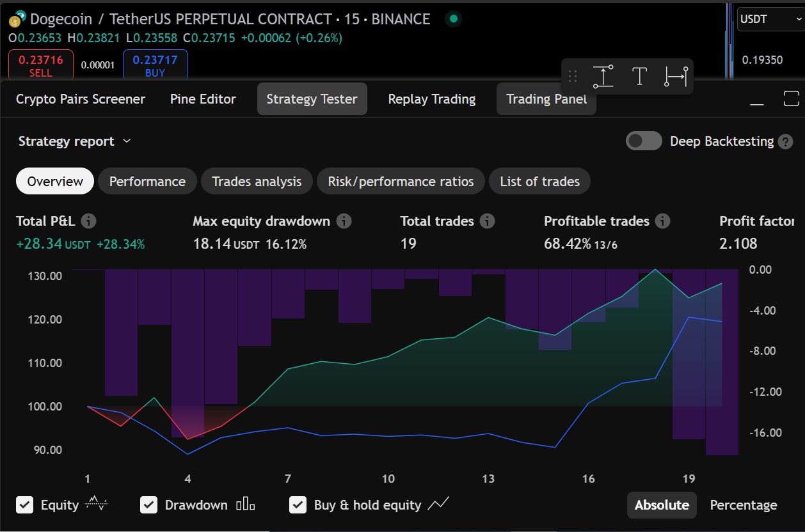
Task: Select the Overview report tab
Action: [x=55, y=182]
